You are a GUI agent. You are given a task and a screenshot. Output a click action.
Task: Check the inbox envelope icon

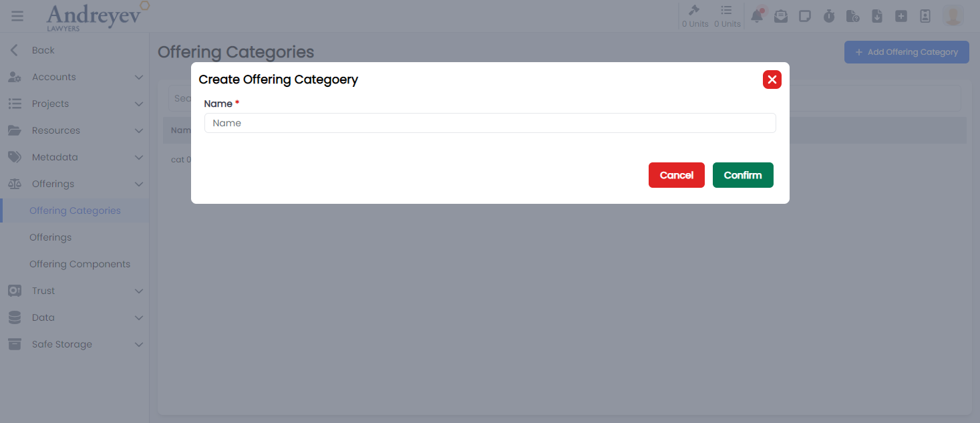[781, 15]
